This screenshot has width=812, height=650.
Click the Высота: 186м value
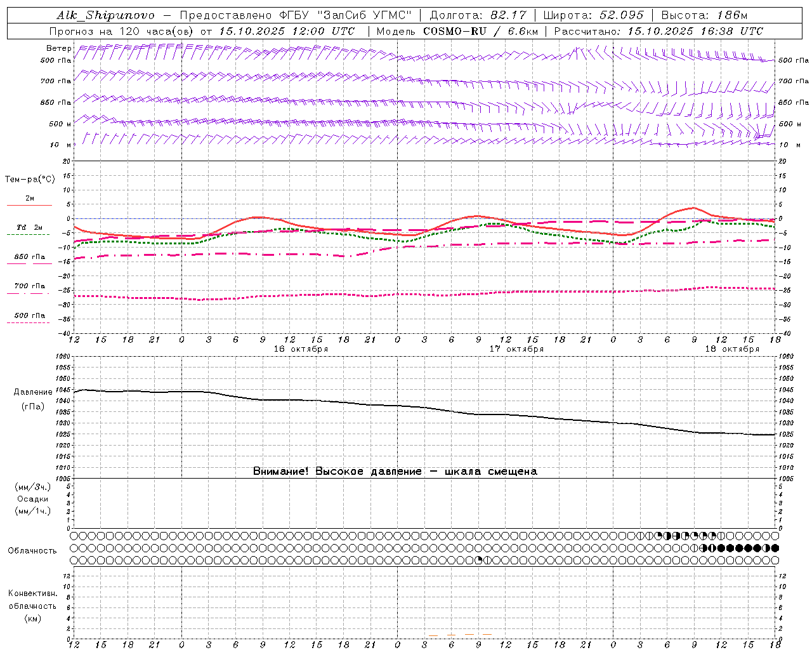(704, 15)
